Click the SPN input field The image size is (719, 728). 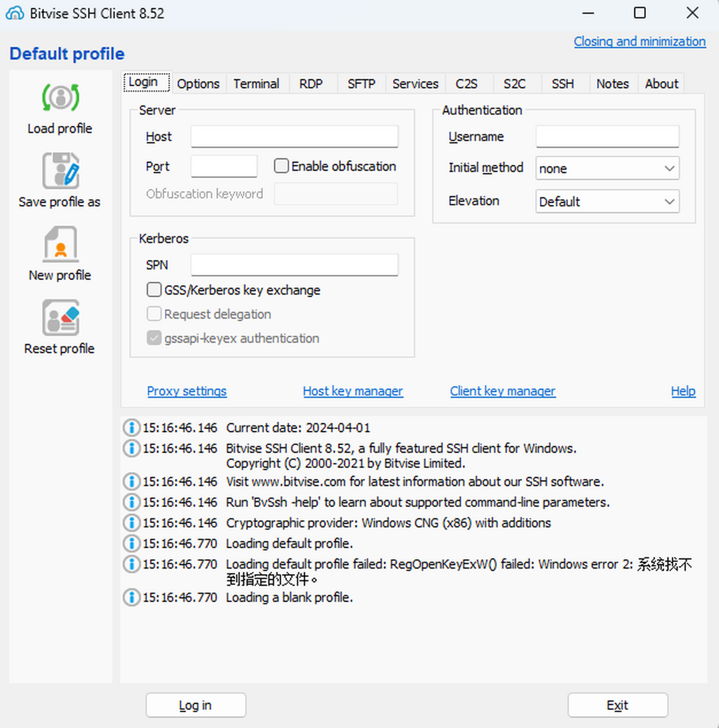[x=295, y=265]
